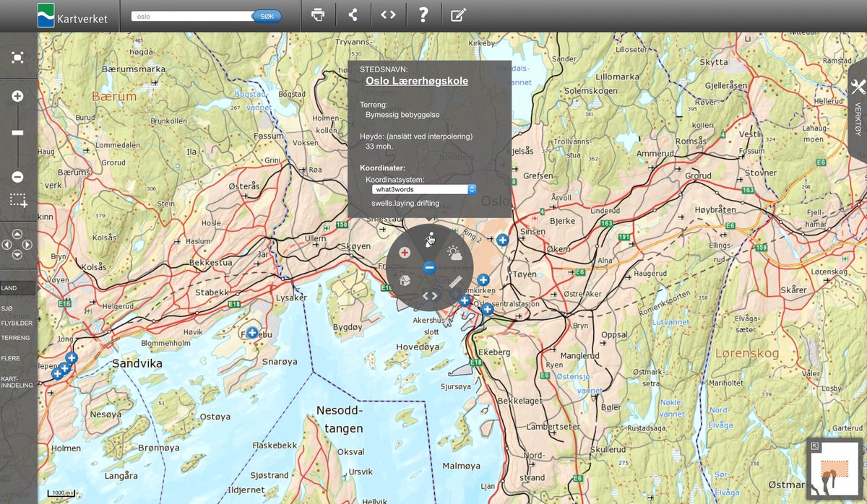Open the embed code tool in the top bar
Viewport: 867px width, 504px height.
pyautogui.click(x=388, y=15)
